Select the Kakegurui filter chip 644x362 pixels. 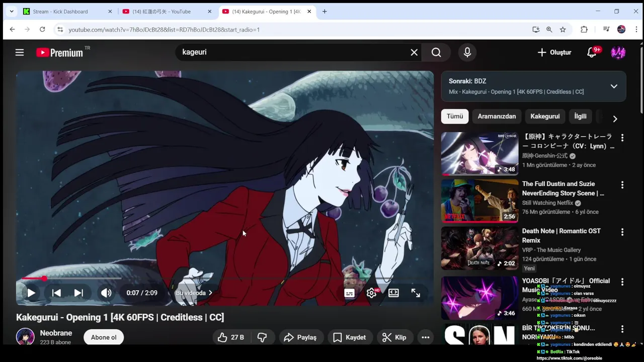pyautogui.click(x=545, y=116)
